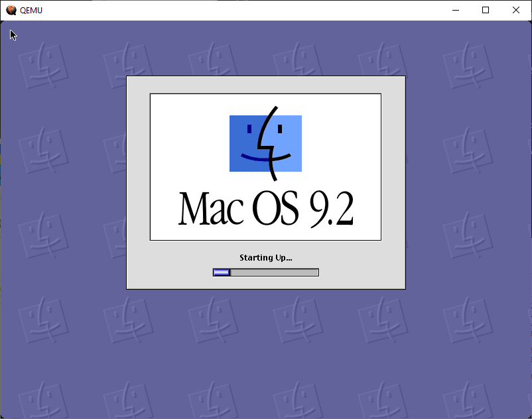This screenshot has width=532, height=419.
Task: Click the empty gray part of progress bar
Action: pos(275,272)
